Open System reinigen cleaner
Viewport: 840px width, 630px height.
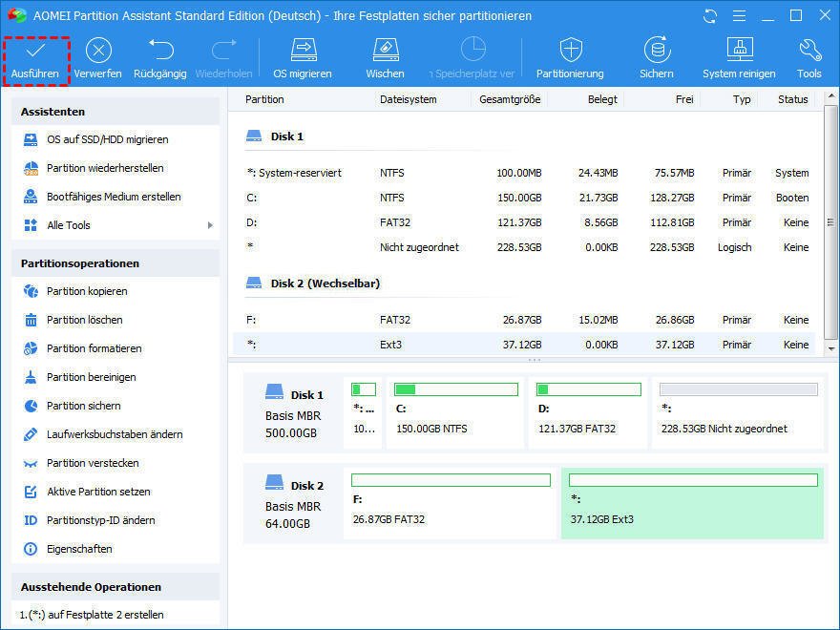point(739,51)
